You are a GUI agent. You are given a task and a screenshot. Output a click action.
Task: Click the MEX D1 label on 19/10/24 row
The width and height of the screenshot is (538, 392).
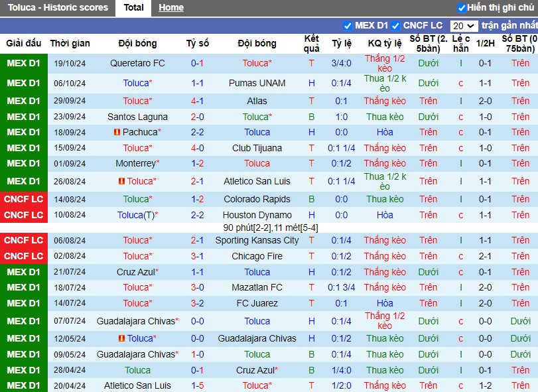24,63
